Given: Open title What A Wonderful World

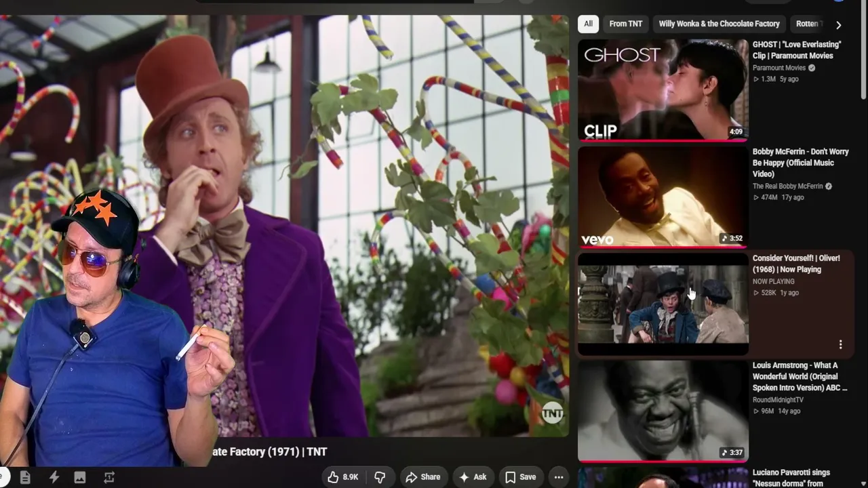Looking at the screenshot, I should click(800, 376).
